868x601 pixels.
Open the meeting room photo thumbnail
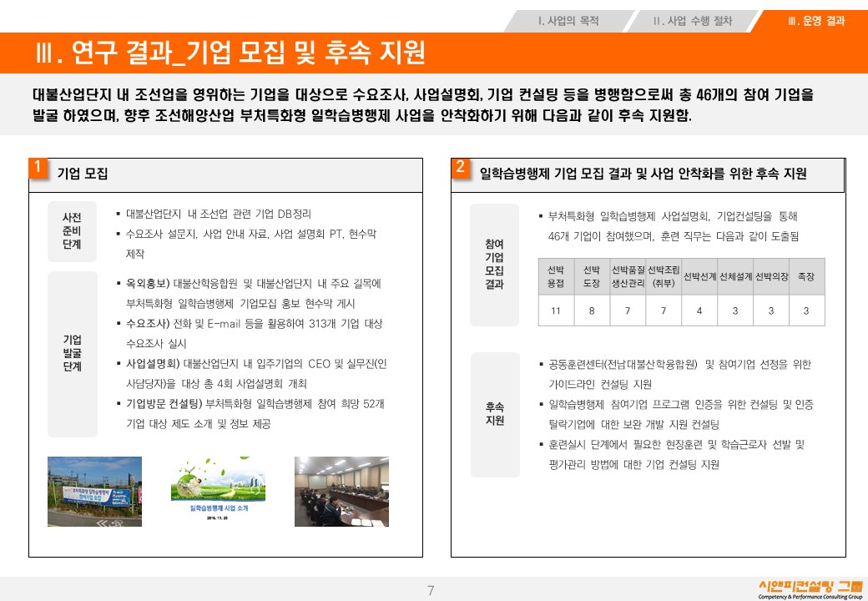click(x=341, y=492)
